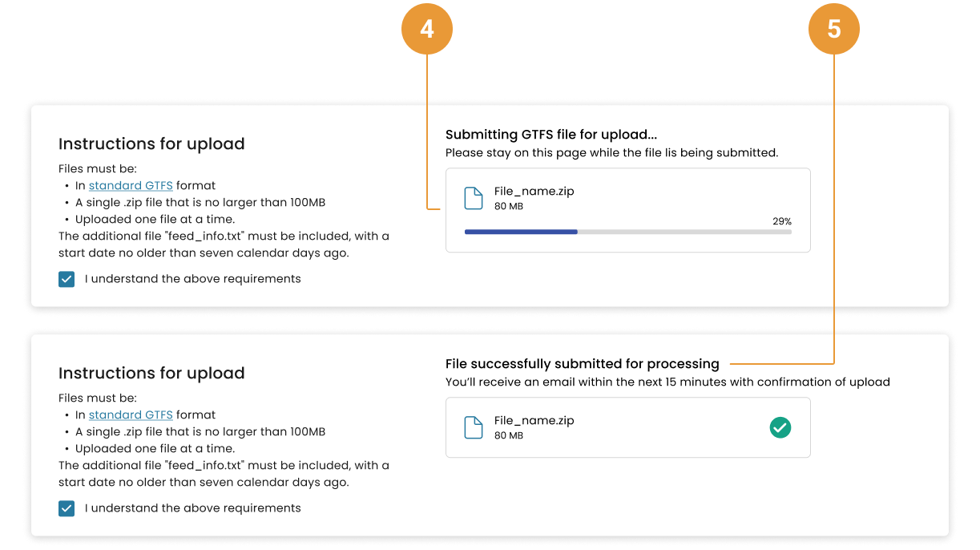
Task: Open the standard GTFS link in the upper panel
Action: click(x=131, y=185)
